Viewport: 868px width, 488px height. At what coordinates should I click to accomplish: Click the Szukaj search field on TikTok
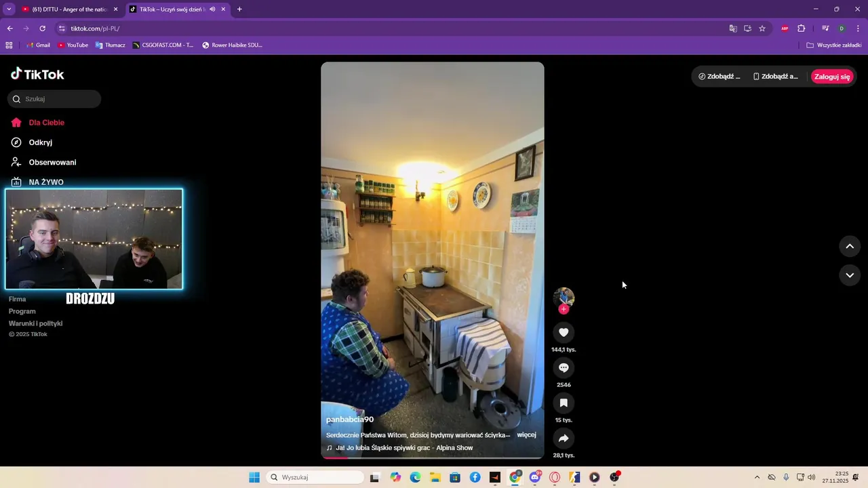point(54,99)
